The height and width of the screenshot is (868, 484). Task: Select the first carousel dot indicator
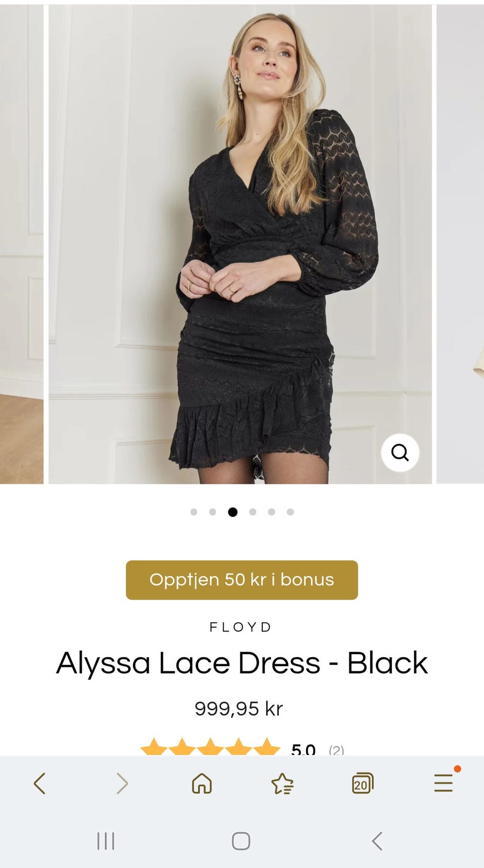tap(194, 512)
